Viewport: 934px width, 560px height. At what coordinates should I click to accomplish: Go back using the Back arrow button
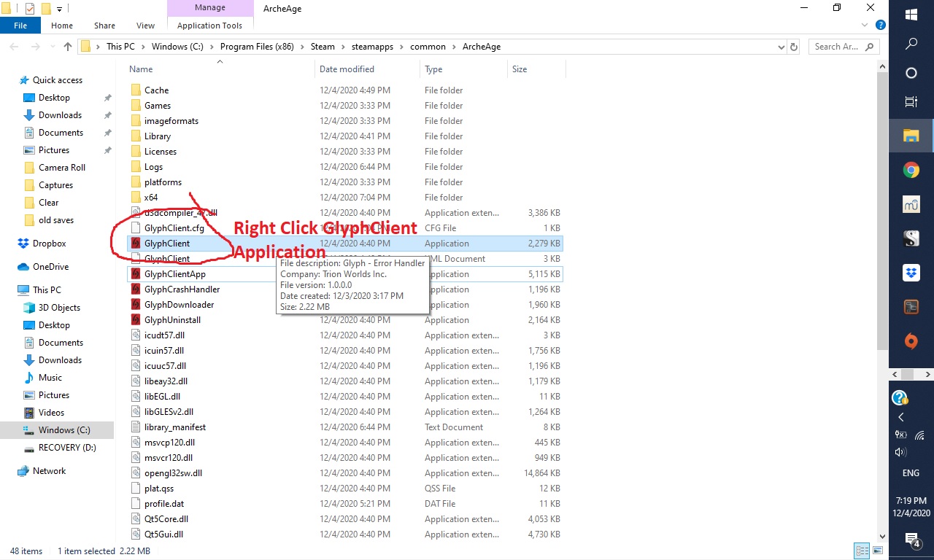pos(14,47)
